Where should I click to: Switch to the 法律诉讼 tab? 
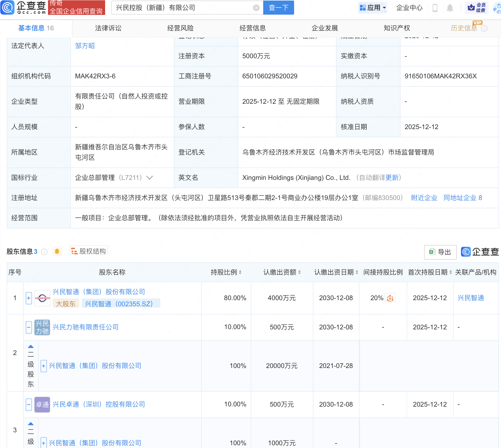(x=108, y=28)
